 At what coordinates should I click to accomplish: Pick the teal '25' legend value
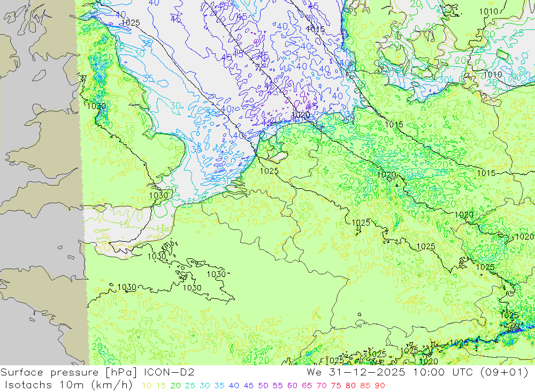point(190,386)
